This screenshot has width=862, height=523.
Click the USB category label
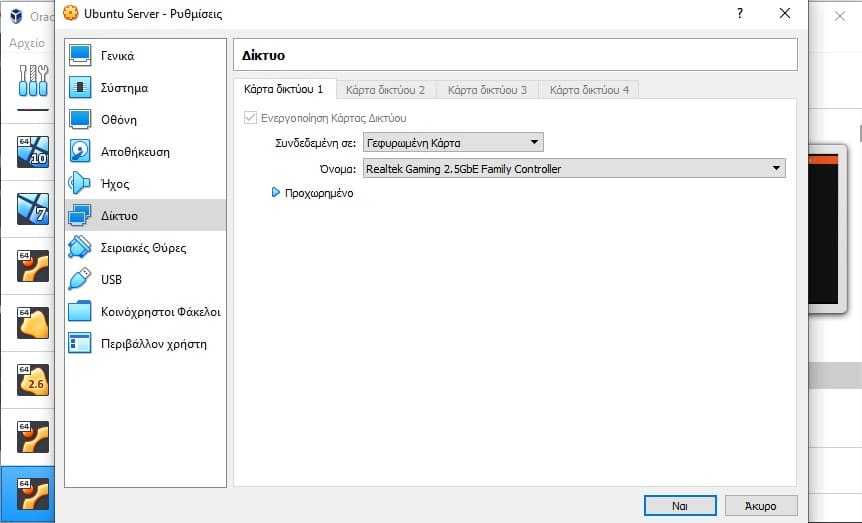coord(112,279)
